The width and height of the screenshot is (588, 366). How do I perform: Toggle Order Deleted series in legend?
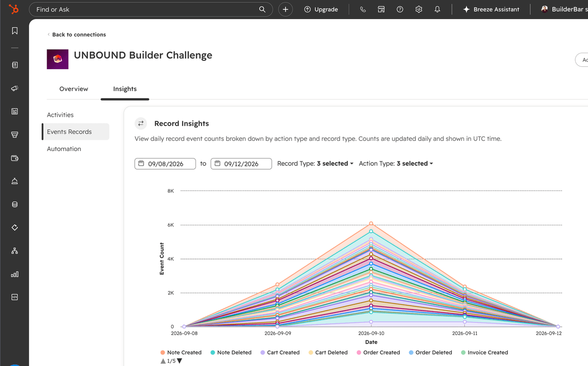pyautogui.click(x=430, y=352)
